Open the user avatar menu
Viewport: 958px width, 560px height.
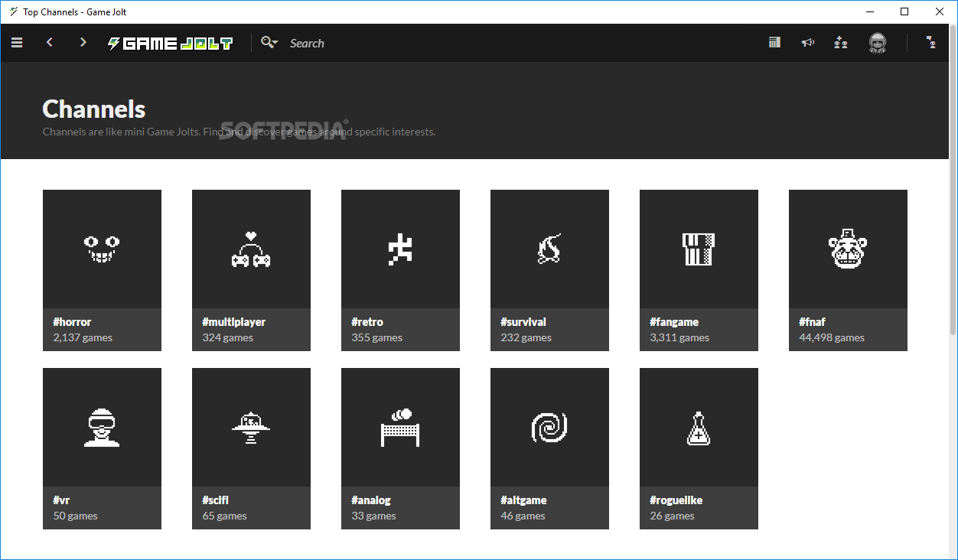pos(878,44)
